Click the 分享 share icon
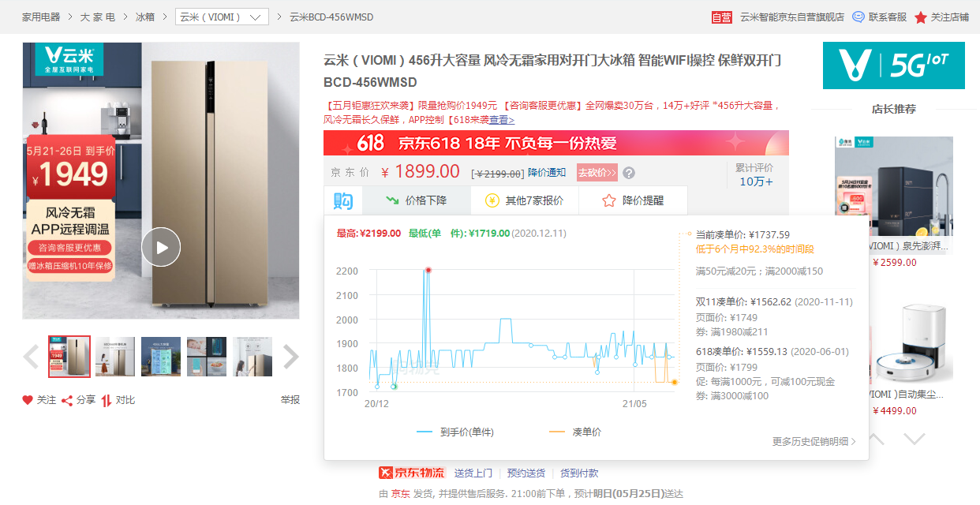Screen dimensions: 980x505 click(67, 400)
